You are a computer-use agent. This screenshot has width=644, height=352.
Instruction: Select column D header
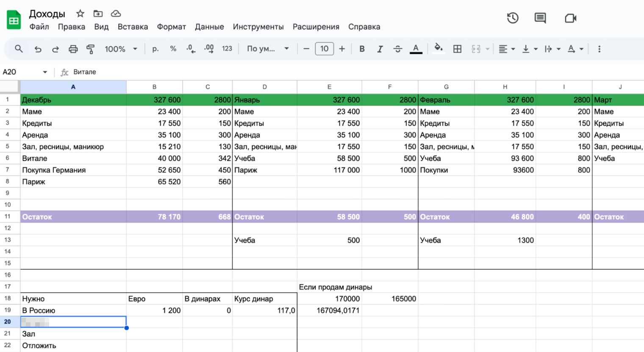point(265,87)
